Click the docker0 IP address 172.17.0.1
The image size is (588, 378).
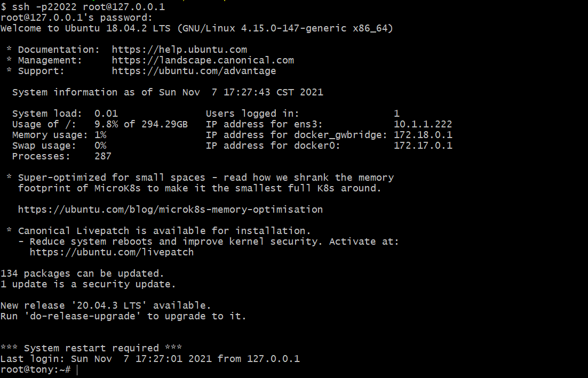coord(423,146)
